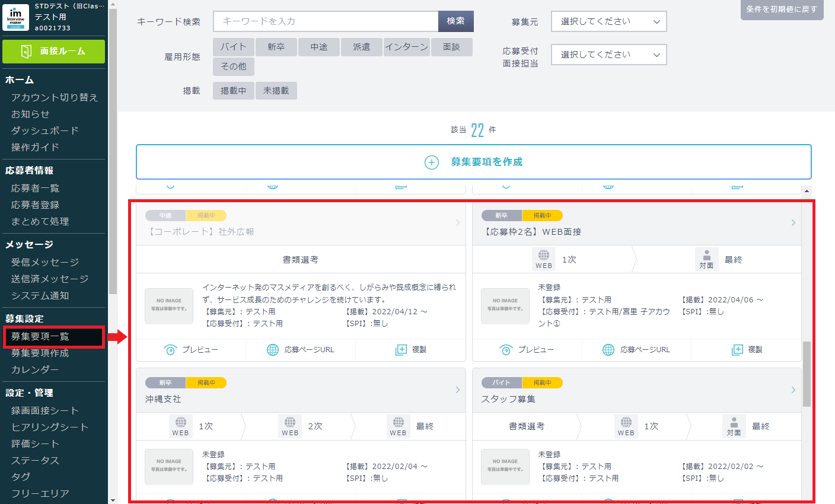
Task: Click 対面 person icon in WEB面接 card final step
Action: tap(706, 259)
